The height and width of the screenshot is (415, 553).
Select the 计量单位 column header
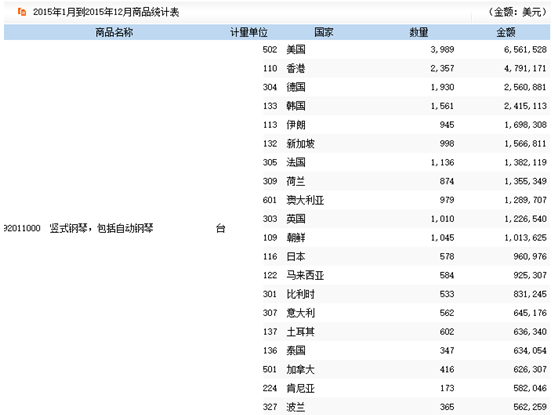point(249,32)
